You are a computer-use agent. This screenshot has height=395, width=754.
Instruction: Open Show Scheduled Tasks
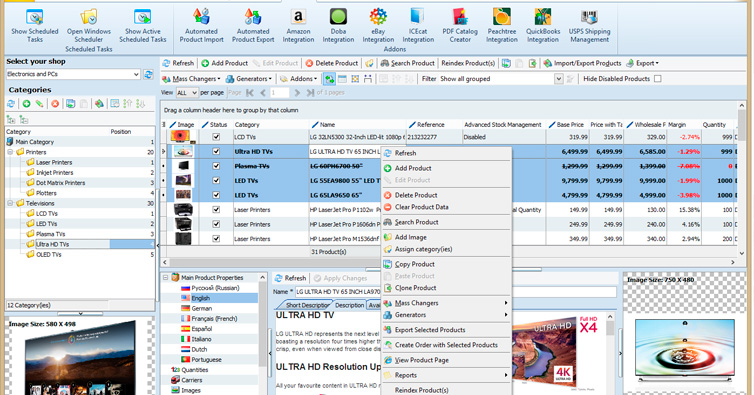point(35,26)
